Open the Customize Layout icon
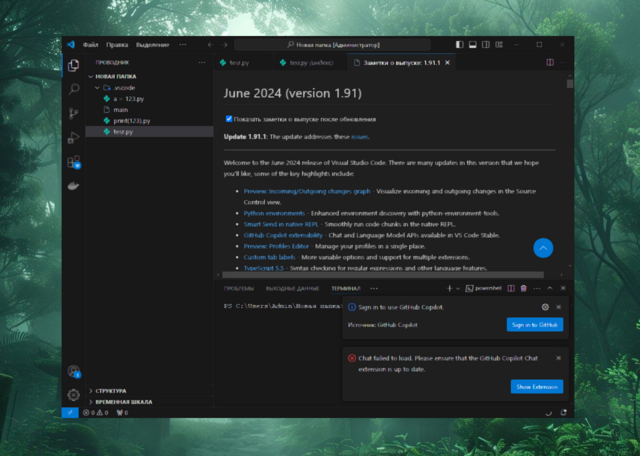Screen dimensions: 640x456 pyautogui.click(x=499, y=44)
